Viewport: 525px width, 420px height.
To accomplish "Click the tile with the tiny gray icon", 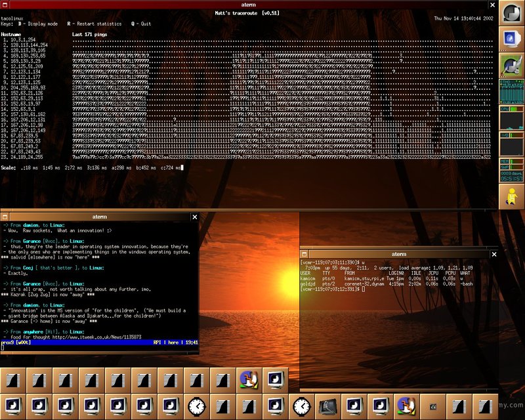I will click(x=433, y=406).
